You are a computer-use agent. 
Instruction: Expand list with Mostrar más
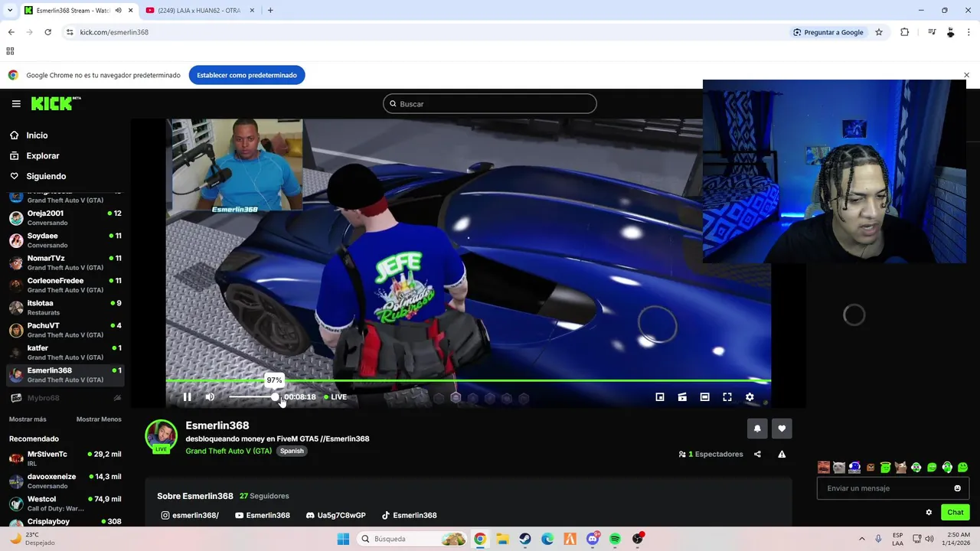click(x=28, y=419)
